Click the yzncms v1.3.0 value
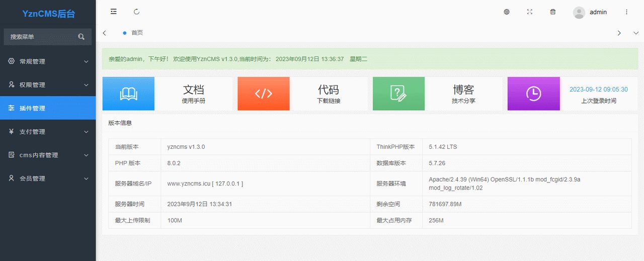644x261 pixels. tap(186, 147)
